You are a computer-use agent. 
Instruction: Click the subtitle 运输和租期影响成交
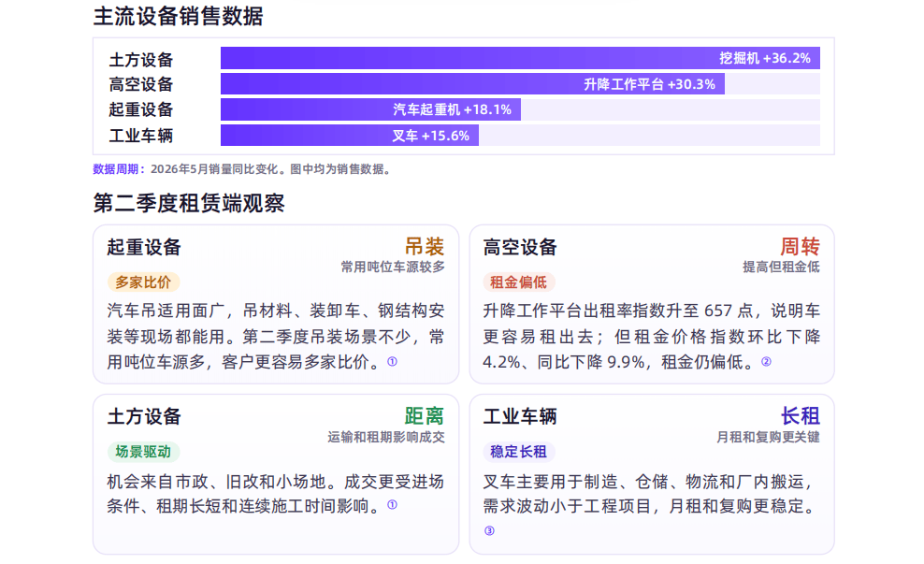point(386,438)
